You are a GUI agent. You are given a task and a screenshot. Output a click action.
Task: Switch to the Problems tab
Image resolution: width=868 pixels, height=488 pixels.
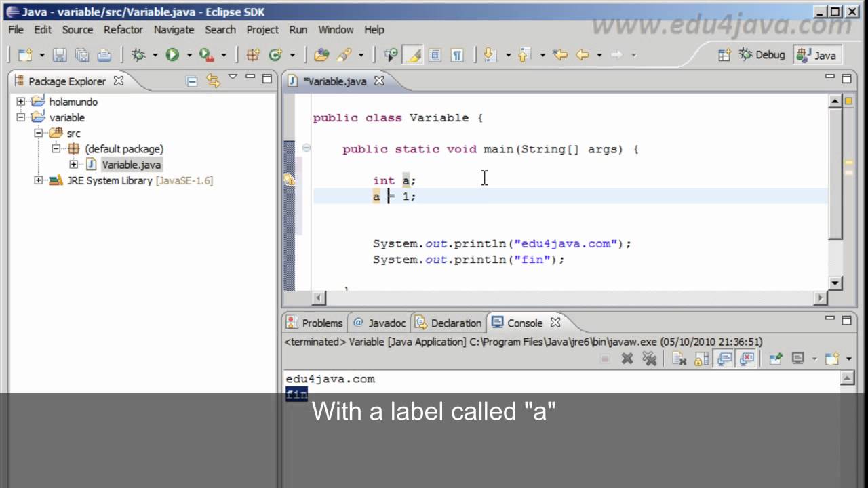[315, 323]
